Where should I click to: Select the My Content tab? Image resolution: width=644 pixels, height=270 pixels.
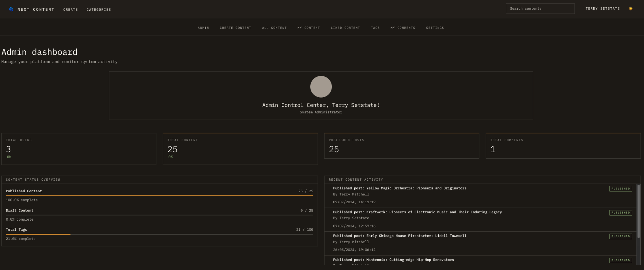point(309,28)
